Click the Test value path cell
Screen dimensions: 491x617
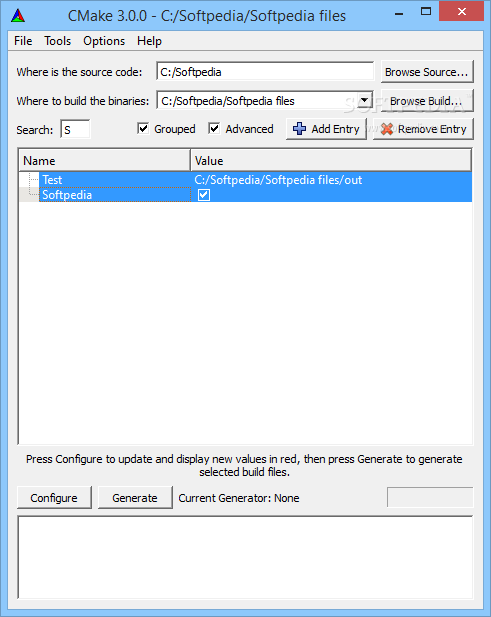278,180
